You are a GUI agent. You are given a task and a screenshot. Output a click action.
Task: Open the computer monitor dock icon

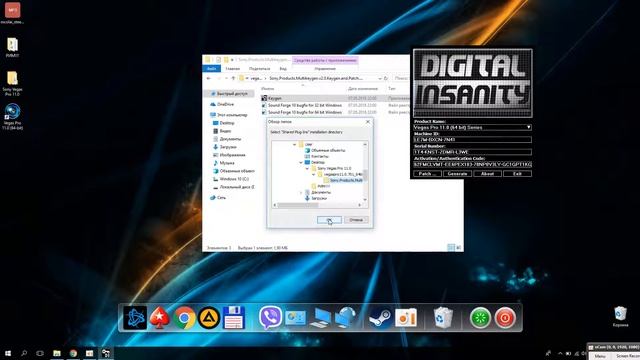tap(321, 318)
